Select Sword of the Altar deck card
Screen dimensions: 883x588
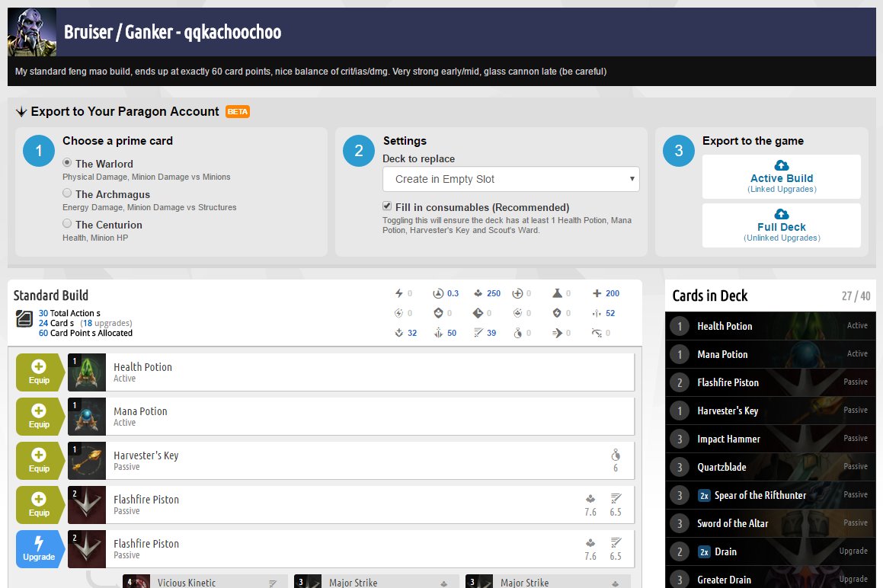click(770, 523)
